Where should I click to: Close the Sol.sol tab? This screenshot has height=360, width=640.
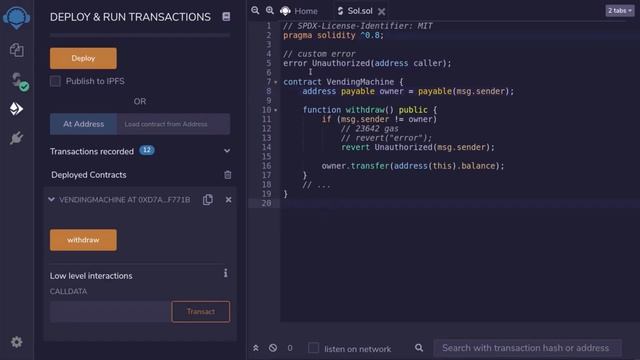pyautogui.click(x=382, y=11)
